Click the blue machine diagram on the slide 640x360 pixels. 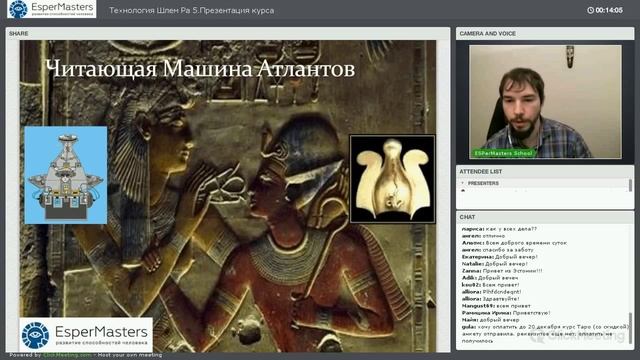click(x=66, y=175)
